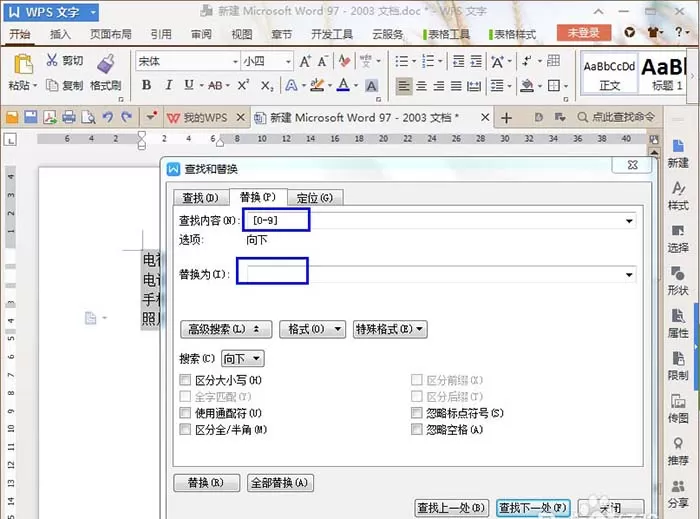Click the italic I icon

click(x=168, y=85)
